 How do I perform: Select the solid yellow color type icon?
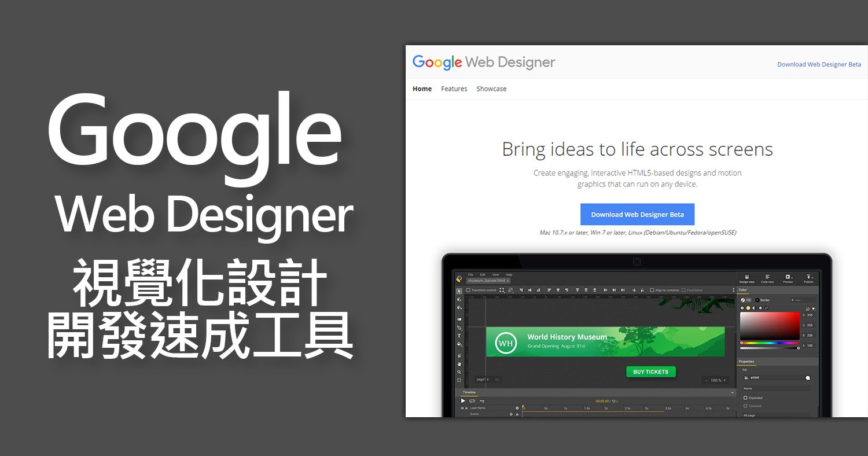[x=748, y=308]
